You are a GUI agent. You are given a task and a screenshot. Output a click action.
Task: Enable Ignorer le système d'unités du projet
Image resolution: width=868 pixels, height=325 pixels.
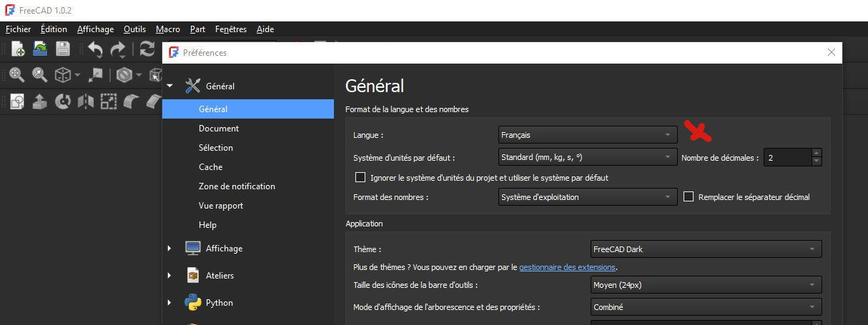click(x=360, y=177)
